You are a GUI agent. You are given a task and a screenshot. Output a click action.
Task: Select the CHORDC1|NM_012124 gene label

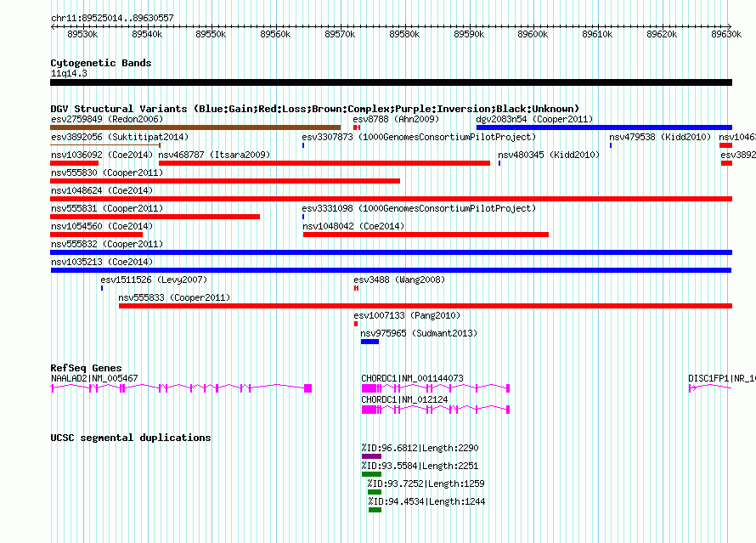click(404, 399)
